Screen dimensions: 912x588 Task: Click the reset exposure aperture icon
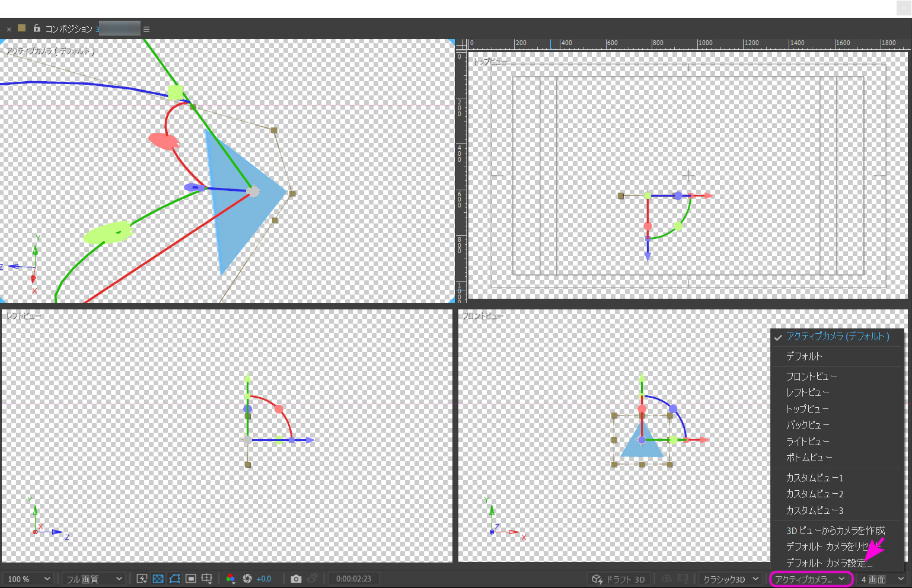pyautogui.click(x=247, y=579)
